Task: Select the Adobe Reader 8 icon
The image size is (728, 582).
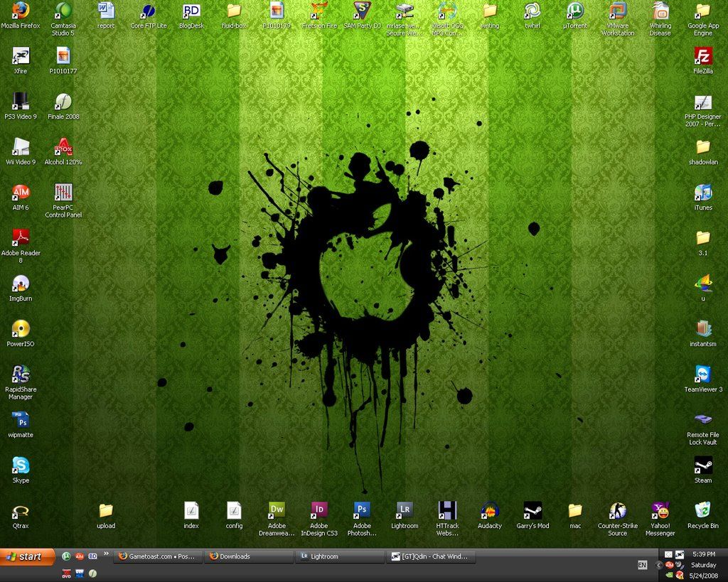Action: (21, 246)
